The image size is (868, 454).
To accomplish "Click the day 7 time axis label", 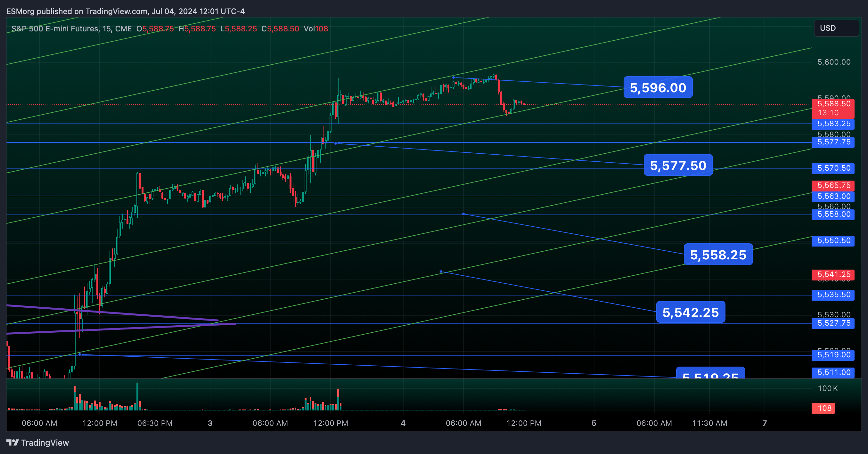I will pos(765,423).
